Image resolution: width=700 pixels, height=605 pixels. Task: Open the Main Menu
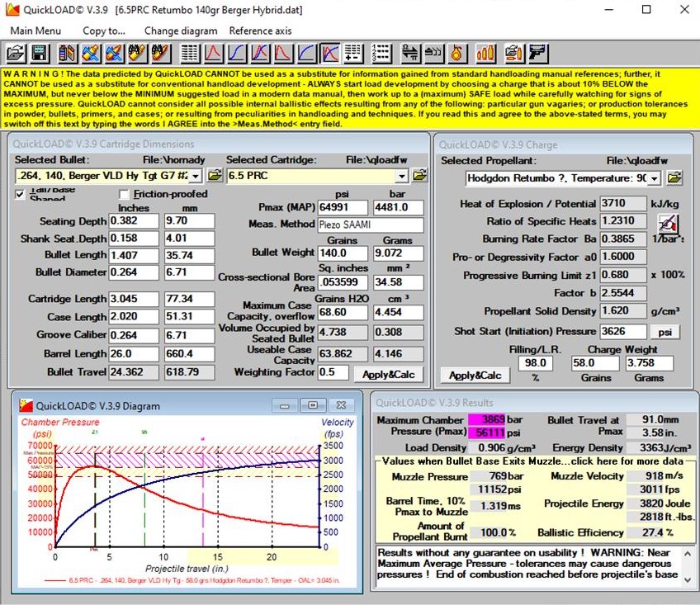[x=35, y=31]
